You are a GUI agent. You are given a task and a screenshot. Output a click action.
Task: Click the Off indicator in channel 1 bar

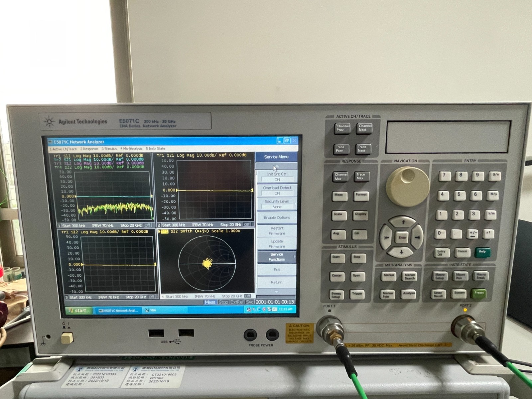point(147,225)
